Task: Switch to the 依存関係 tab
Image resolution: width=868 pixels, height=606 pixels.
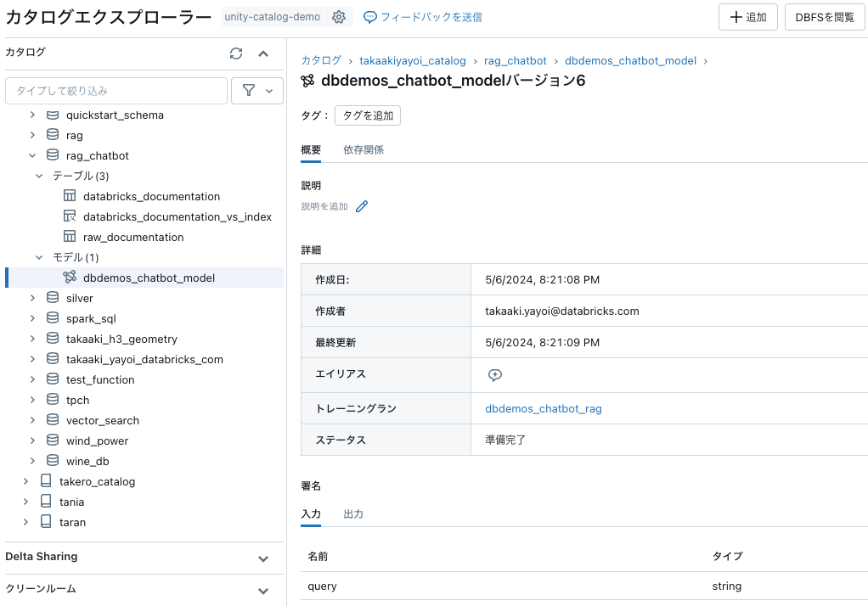Action: (x=364, y=150)
